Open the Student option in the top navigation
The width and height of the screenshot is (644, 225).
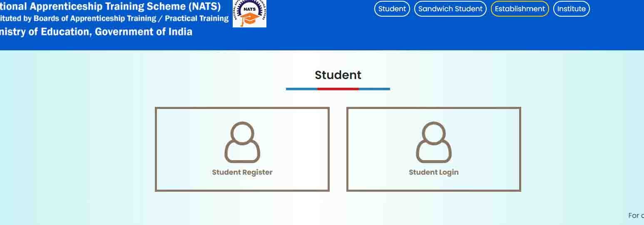pos(392,9)
